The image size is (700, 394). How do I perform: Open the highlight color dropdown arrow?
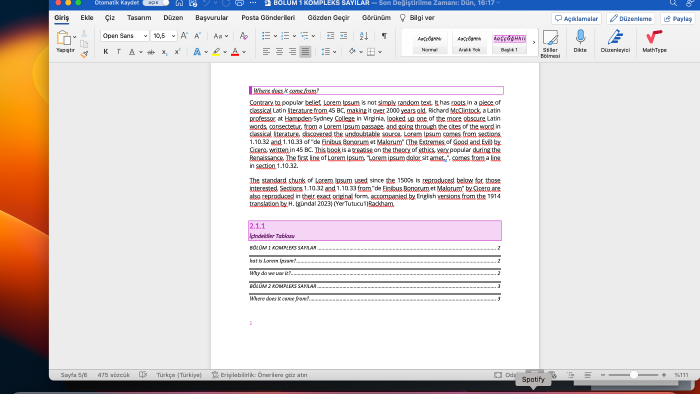pos(225,52)
